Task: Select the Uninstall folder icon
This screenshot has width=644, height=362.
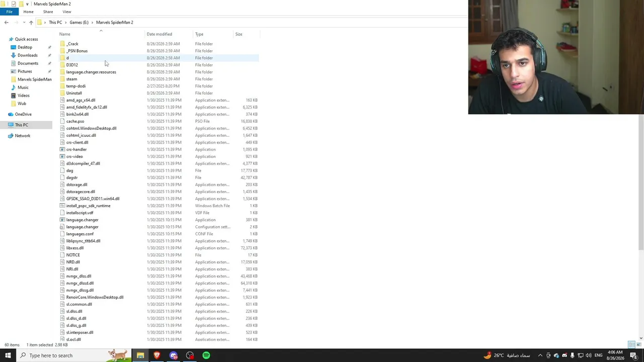Action: click(x=62, y=93)
